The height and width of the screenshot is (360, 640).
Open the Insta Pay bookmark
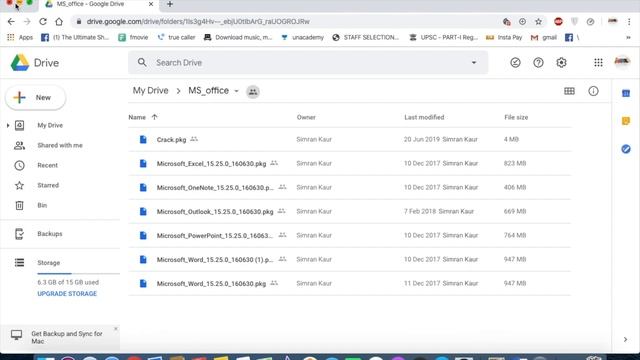tap(504, 38)
